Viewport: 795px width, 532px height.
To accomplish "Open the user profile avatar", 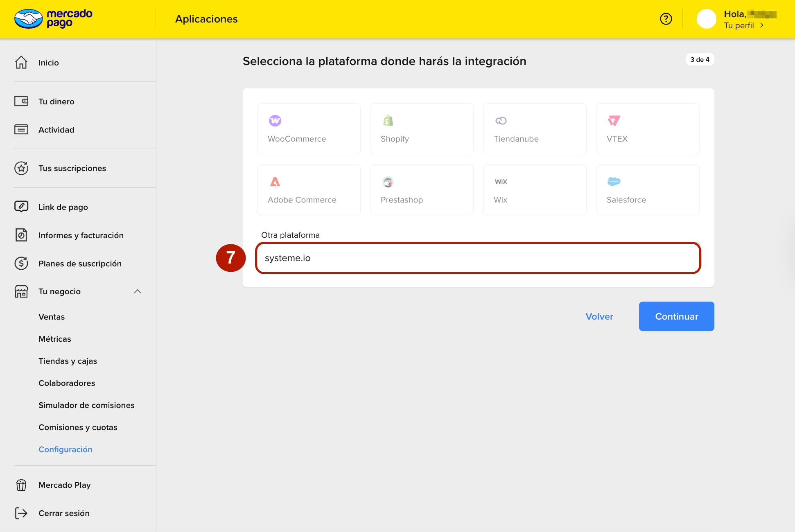I will pyautogui.click(x=706, y=19).
